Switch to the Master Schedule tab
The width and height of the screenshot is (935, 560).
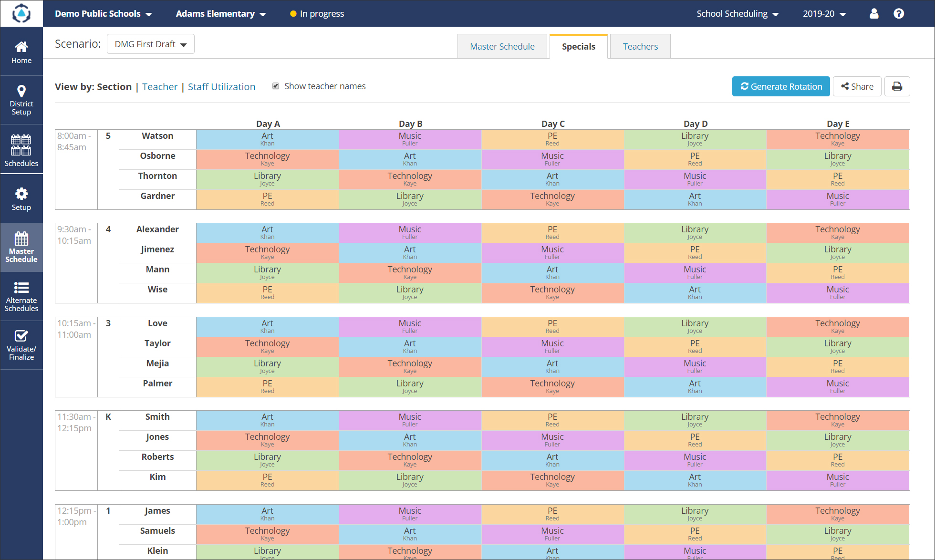coord(502,46)
